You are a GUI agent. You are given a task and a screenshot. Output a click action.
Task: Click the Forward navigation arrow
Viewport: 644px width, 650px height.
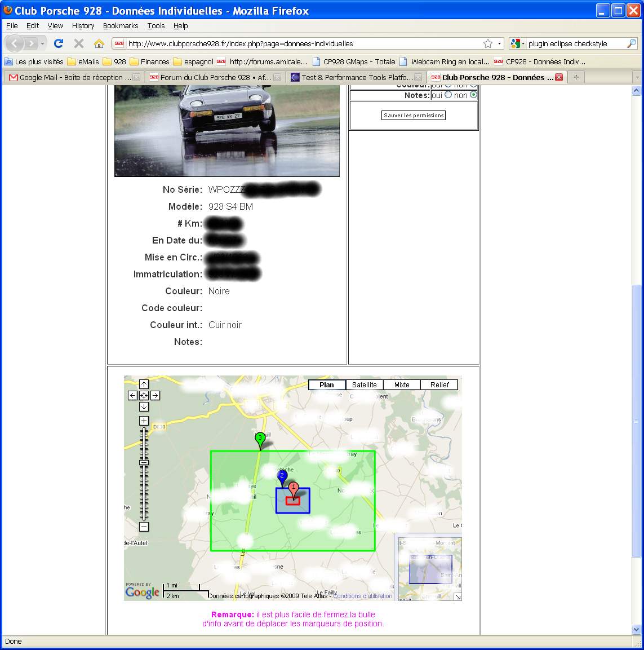point(32,43)
